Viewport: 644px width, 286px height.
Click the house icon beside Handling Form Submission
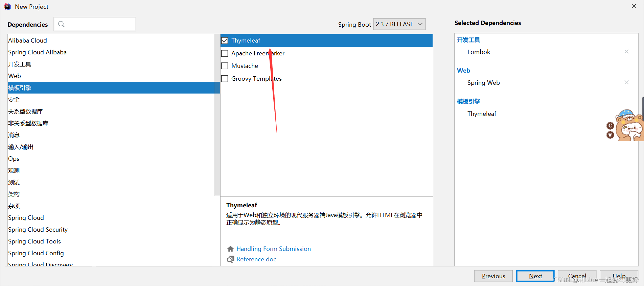230,249
